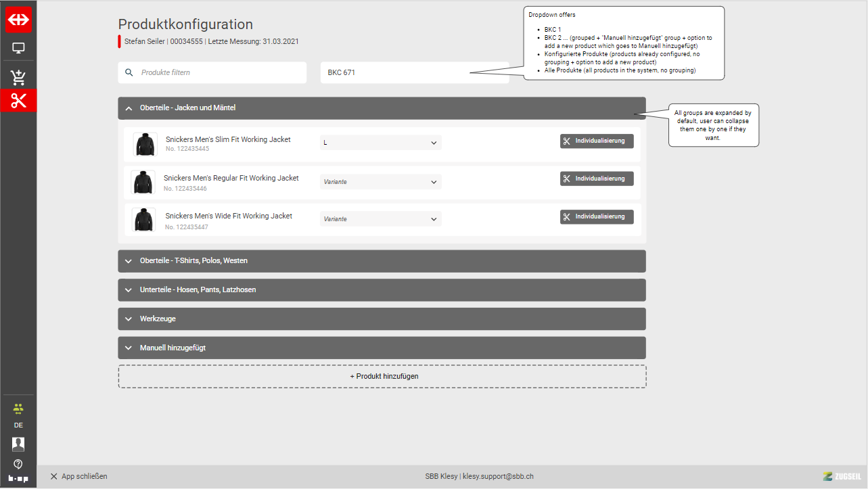868x489 pixels.
Task: Click the green user switch icon
Action: click(x=18, y=409)
